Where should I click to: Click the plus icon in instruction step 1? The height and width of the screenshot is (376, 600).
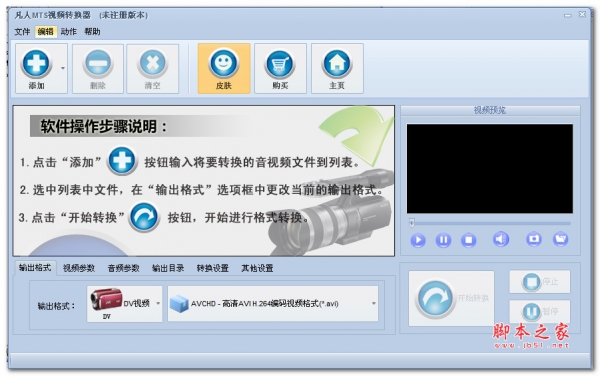122,161
